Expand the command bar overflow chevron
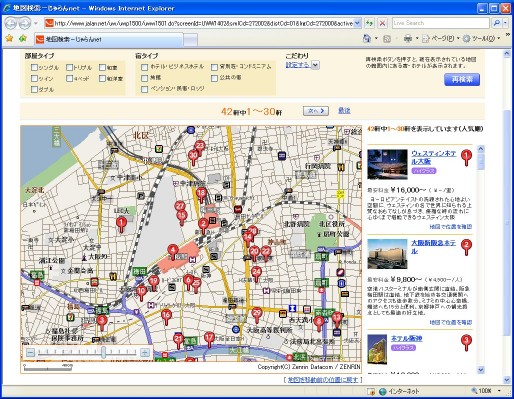 (x=508, y=35)
